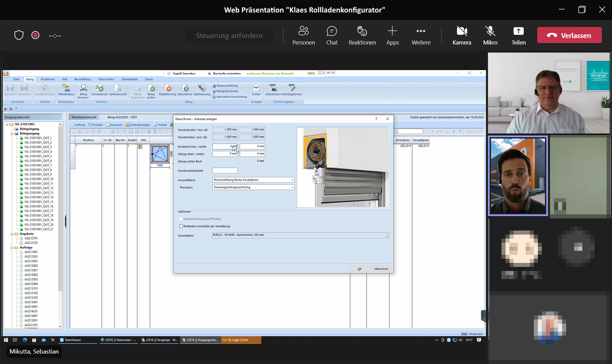Click the Grunddaten browse ellipsis button
The height and width of the screenshot is (364, 612).
pyautogui.click(x=387, y=236)
